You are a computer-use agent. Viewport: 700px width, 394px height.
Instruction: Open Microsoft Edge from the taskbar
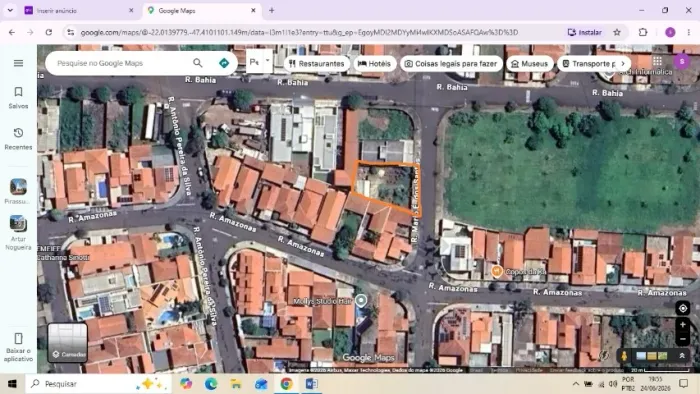click(211, 384)
